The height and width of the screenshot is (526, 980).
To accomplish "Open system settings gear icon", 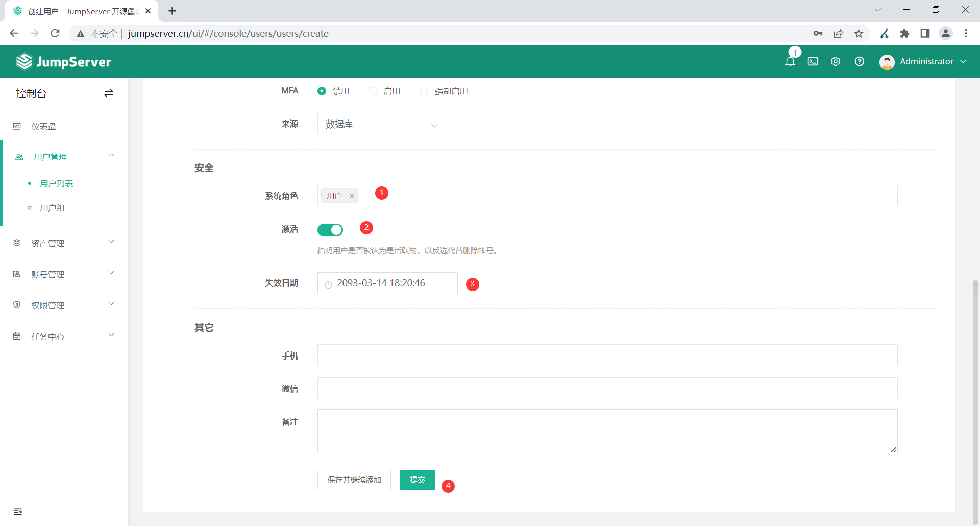I will click(836, 62).
